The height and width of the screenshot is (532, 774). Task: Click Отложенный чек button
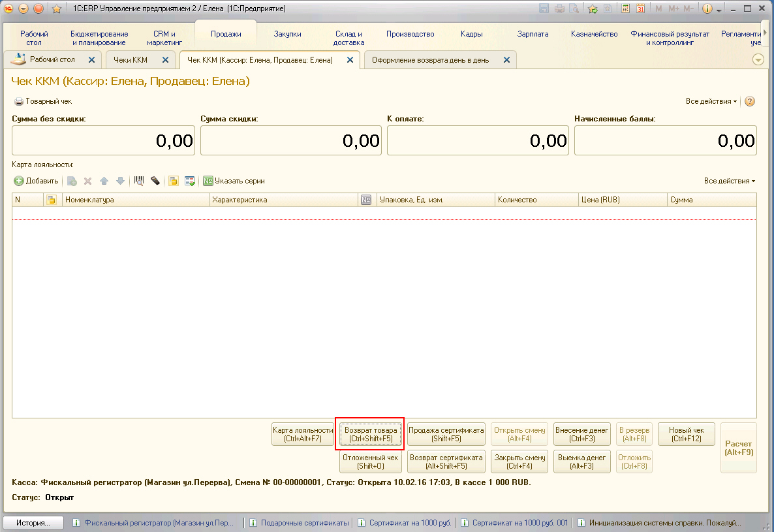tap(370, 462)
